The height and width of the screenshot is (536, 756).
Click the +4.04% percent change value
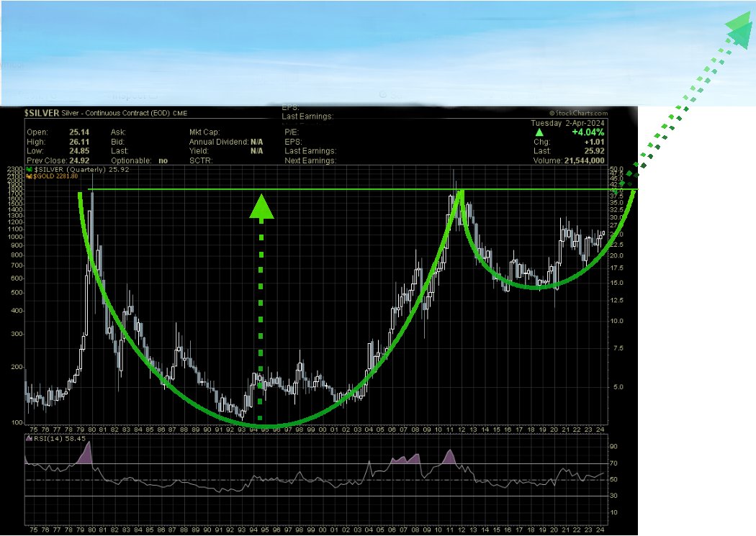pos(589,132)
